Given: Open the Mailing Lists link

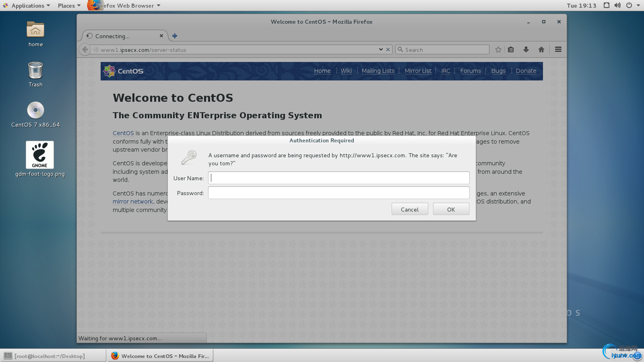Looking at the screenshot, I should tap(378, 71).
